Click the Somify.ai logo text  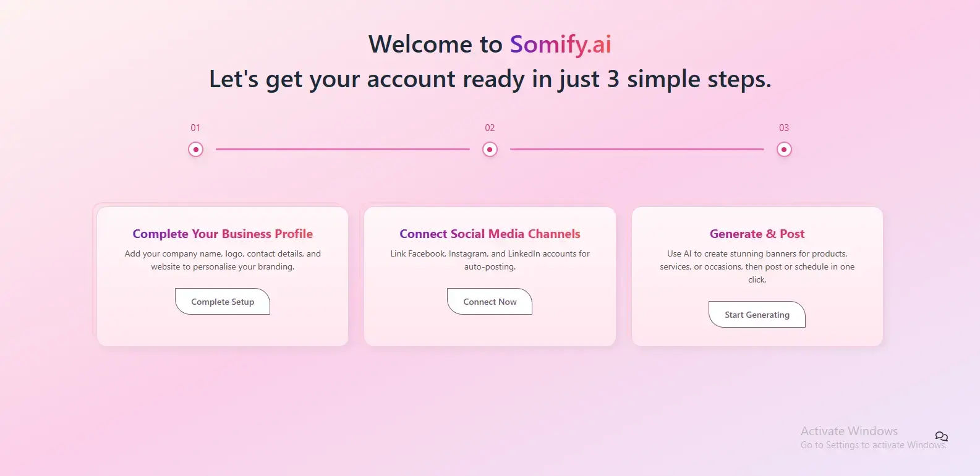(560, 44)
